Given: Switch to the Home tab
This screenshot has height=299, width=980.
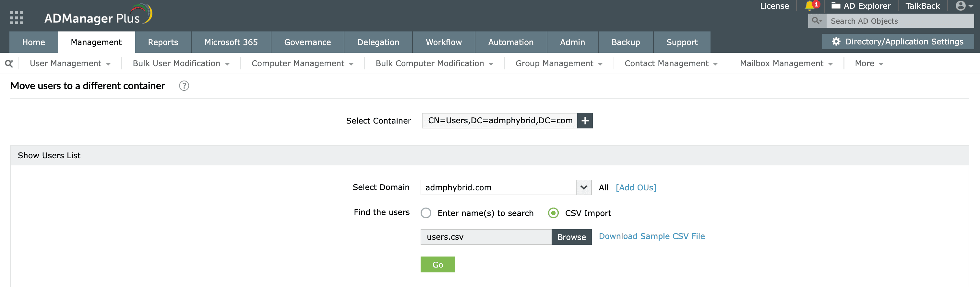Looking at the screenshot, I should 33,42.
